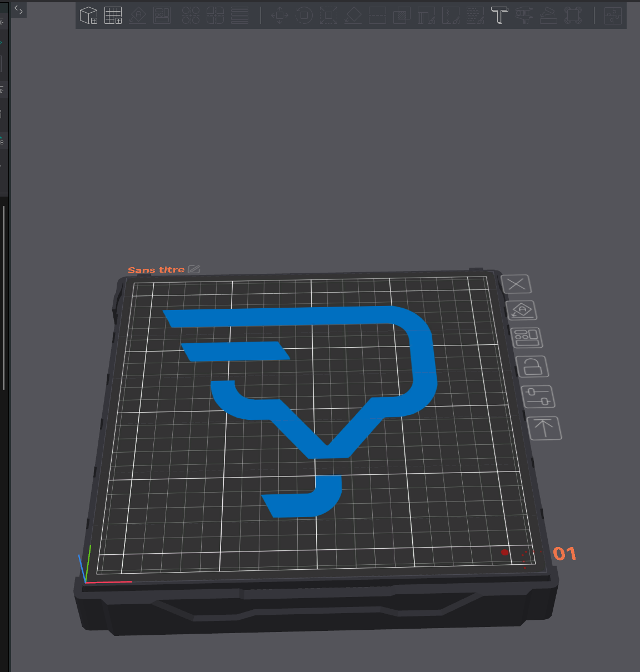Arrange objects on this plate

(x=526, y=338)
